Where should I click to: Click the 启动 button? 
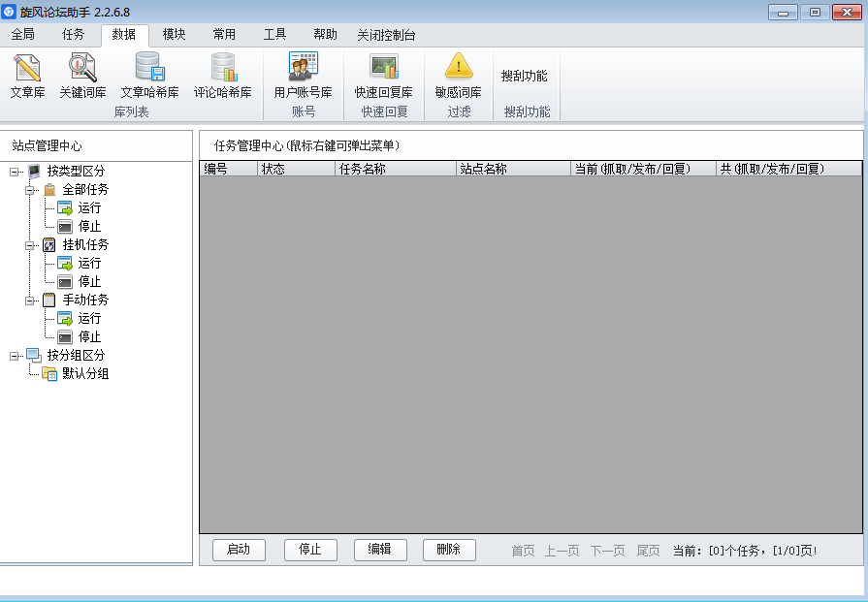[x=239, y=550]
